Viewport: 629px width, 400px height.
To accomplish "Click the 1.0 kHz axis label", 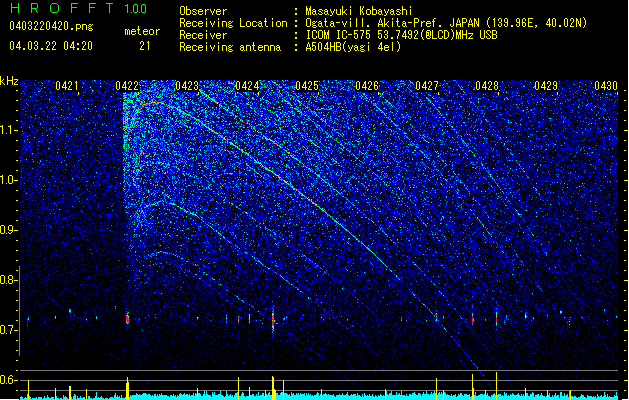I will click(9, 180).
